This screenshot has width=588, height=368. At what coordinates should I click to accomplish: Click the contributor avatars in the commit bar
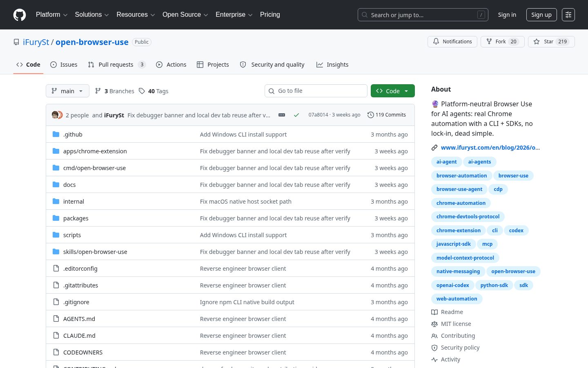click(57, 115)
